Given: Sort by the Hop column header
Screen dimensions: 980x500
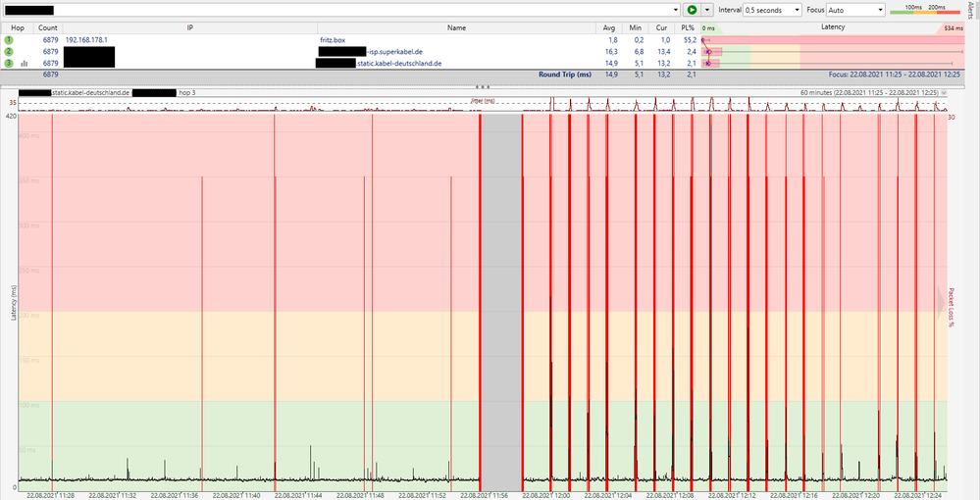Looking at the screenshot, I should pos(18,27).
